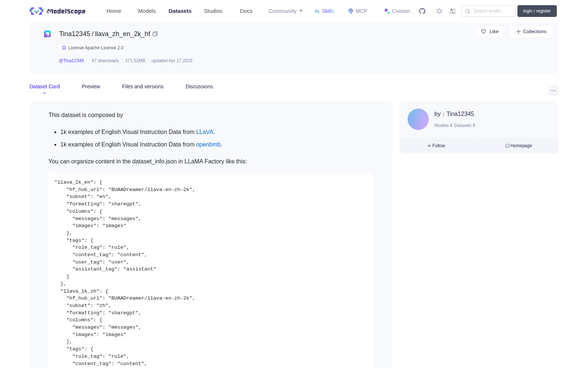Switch to the Files and versions tab
Image resolution: width=588 pixels, height=368 pixels.
coord(143,86)
